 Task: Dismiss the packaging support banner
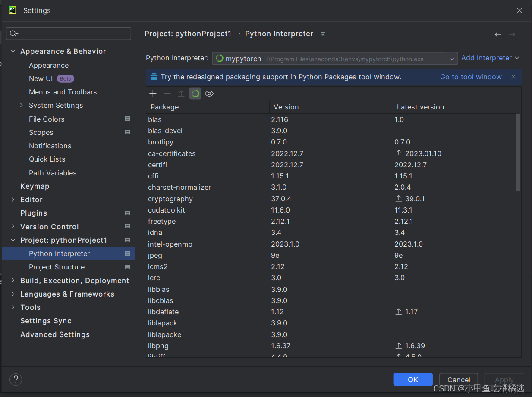(x=513, y=77)
